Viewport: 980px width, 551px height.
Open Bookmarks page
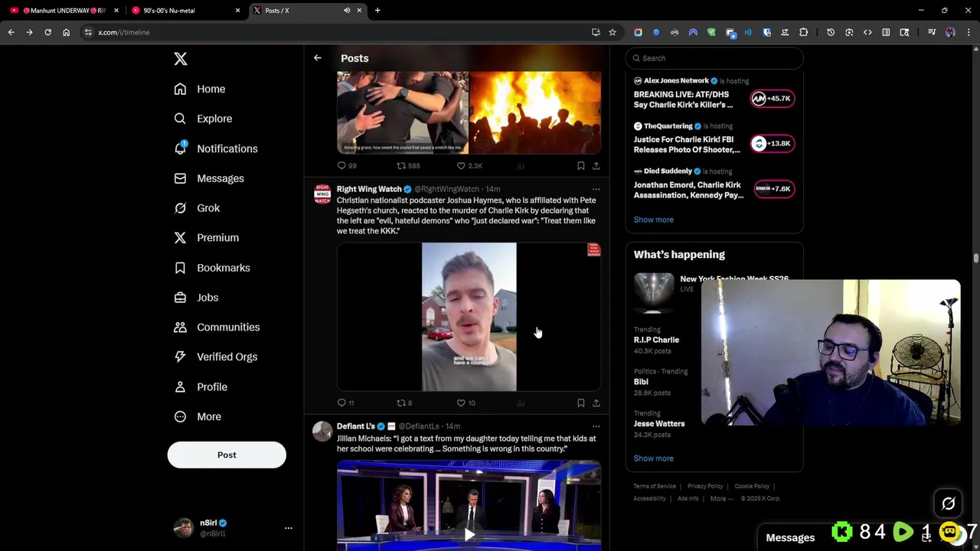pyautogui.click(x=212, y=268)
